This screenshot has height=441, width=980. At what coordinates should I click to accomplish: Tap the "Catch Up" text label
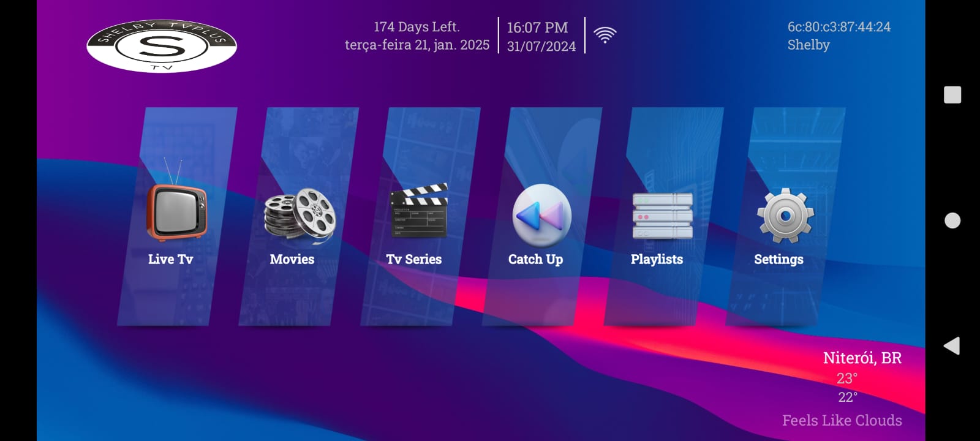point(535,259)
